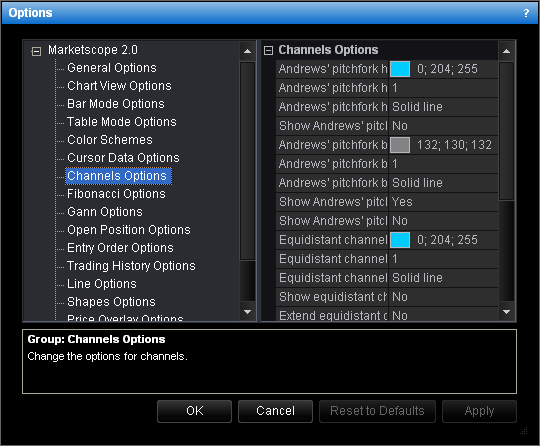
Task: Click the gray 132; 130; 132 color swatch
Action: (x=400, y=145)
